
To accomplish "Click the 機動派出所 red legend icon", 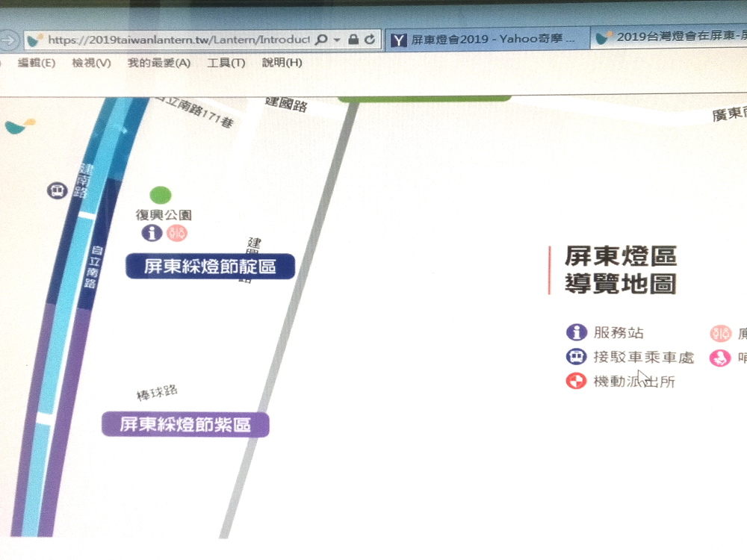I will pyautogui.click(x=576, y=381).
